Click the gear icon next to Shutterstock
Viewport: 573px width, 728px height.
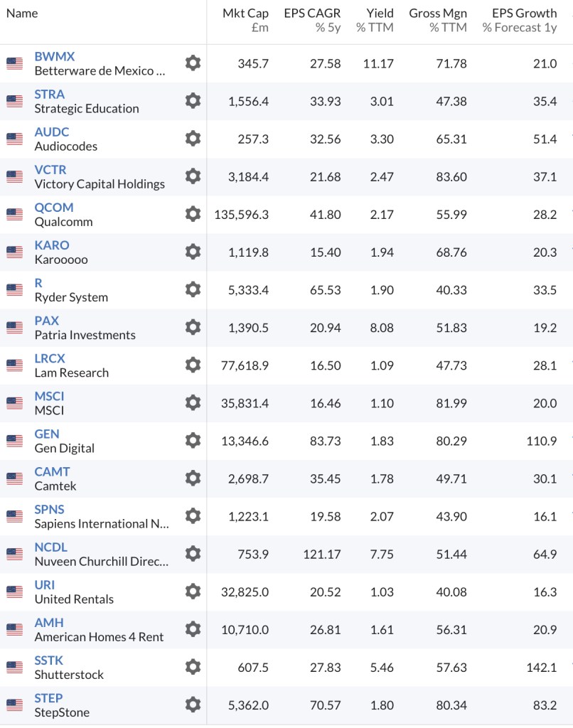click(x=193, y=667)
